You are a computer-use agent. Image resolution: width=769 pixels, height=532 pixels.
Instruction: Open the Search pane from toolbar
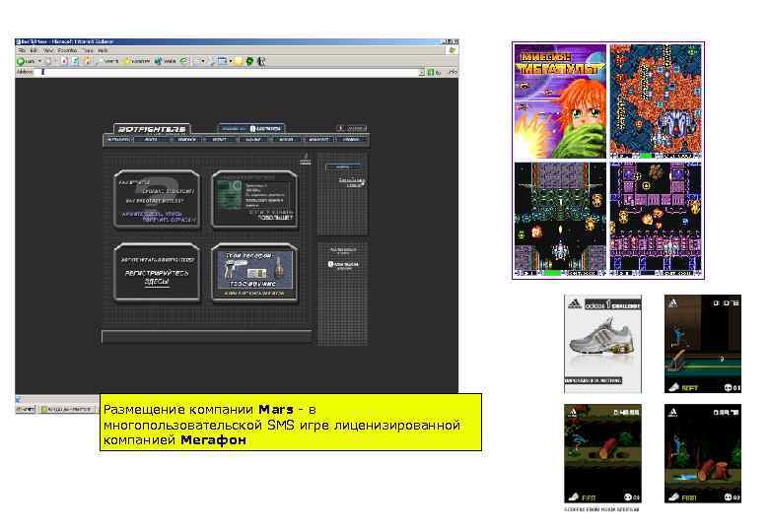click(x=108, y=61)
